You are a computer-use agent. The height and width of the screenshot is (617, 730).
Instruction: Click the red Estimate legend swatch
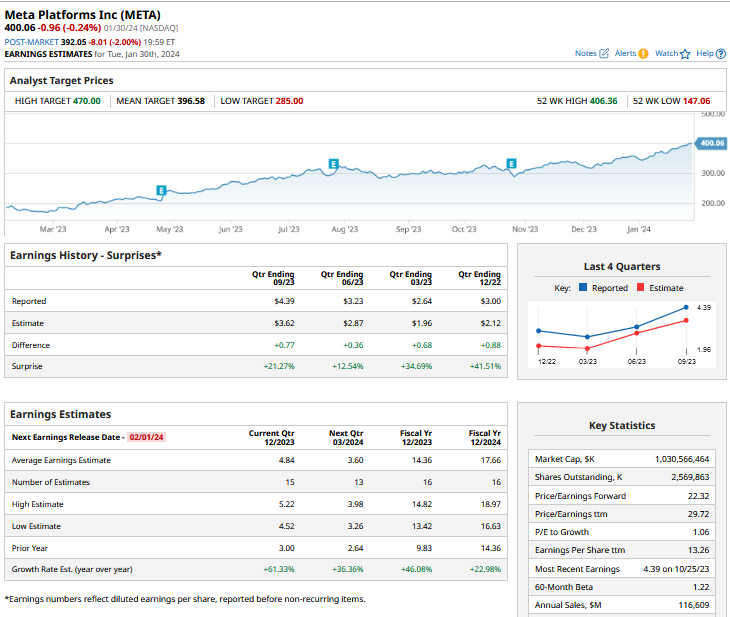(640, 287)
